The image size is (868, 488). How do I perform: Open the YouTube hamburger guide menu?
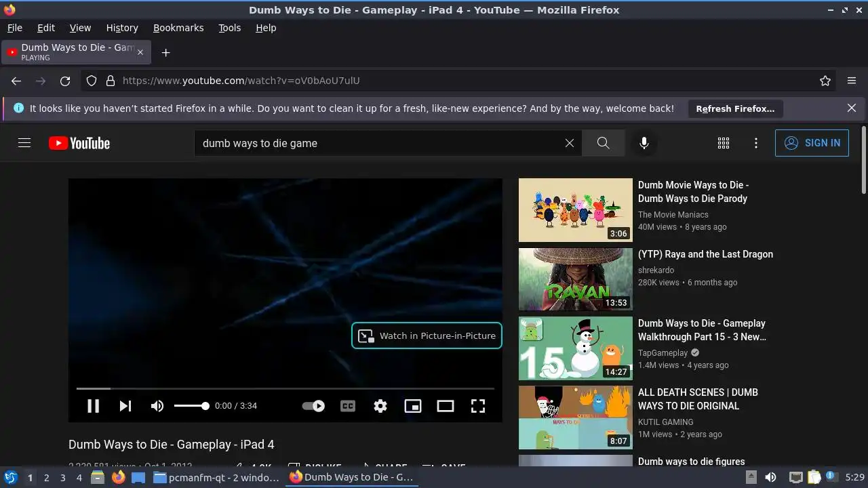click(x=24, y=143)
